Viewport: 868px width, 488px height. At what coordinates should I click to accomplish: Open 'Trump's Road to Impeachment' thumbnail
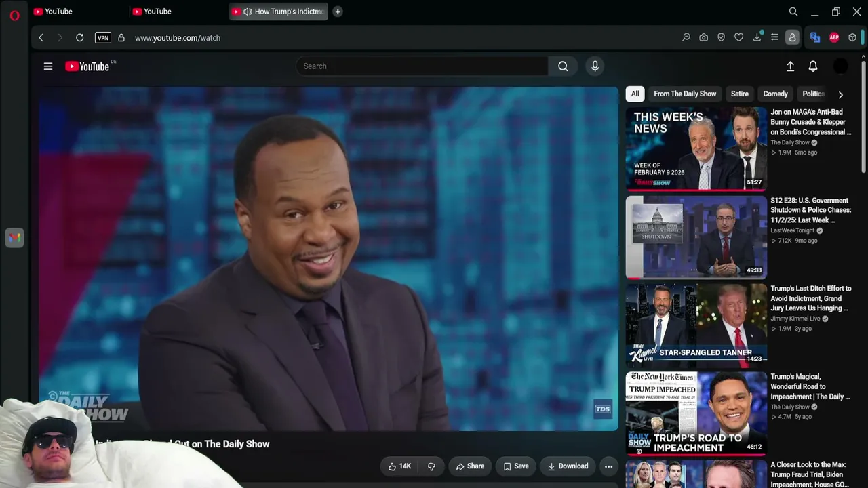click(x=696, y=413)
